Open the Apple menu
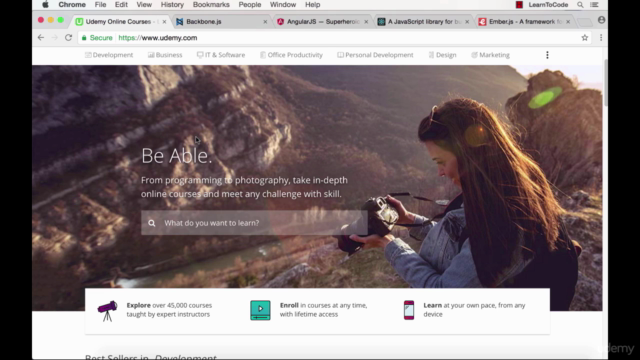The height and width of the screenshot is (360, 640). pyautogui.click(x=45, y=4)
